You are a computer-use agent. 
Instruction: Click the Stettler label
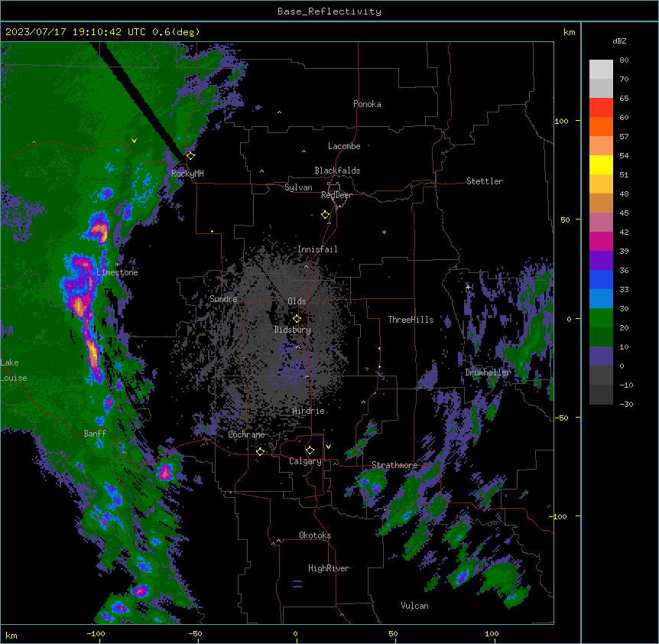click(x=485, y=181)
